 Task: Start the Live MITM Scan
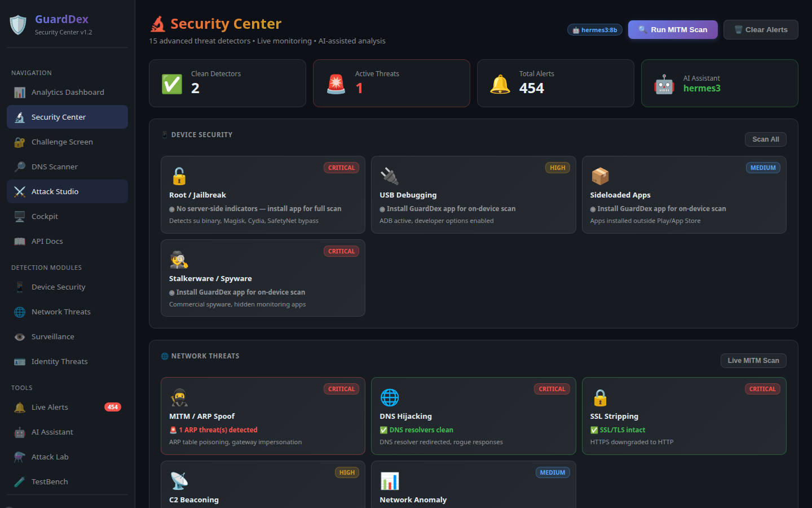[753, 361]
